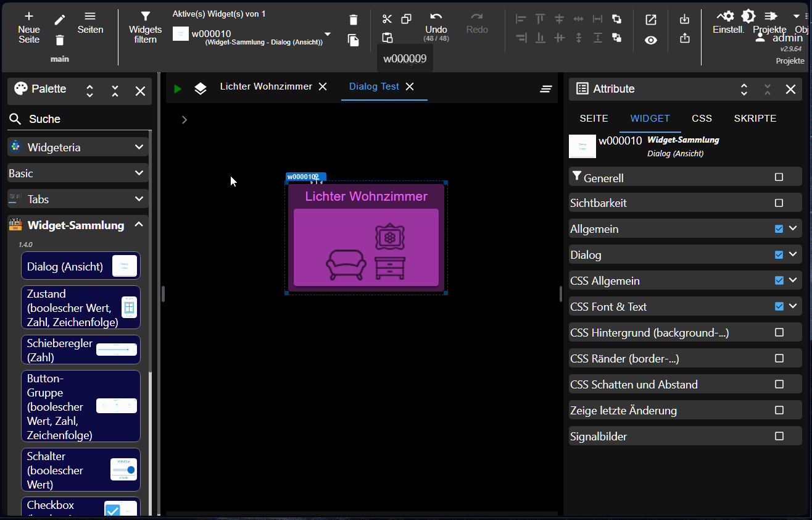Screen dimensions: 812x520
Task: Open the view tabs menu lines icon
Action: (x=545, y=89)
